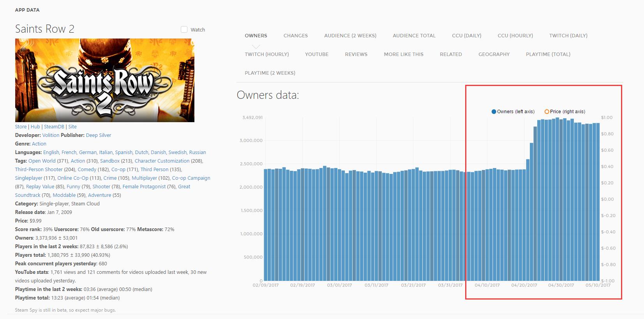
Task: Open the Saints Row 2 cover image
Action: (104, 80)
